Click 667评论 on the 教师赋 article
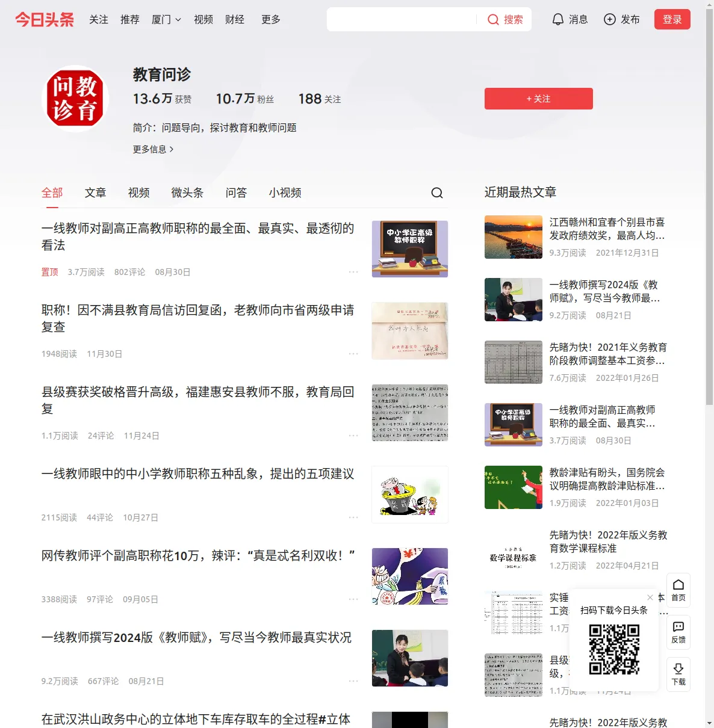This screenshot has width=714, height=728. click(104, 681)
